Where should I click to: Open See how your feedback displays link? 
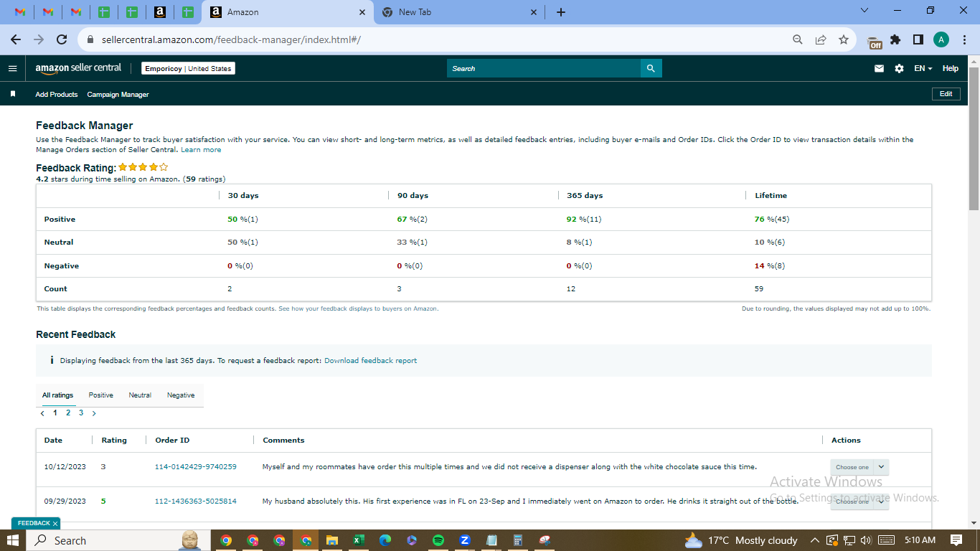point(358,309)
